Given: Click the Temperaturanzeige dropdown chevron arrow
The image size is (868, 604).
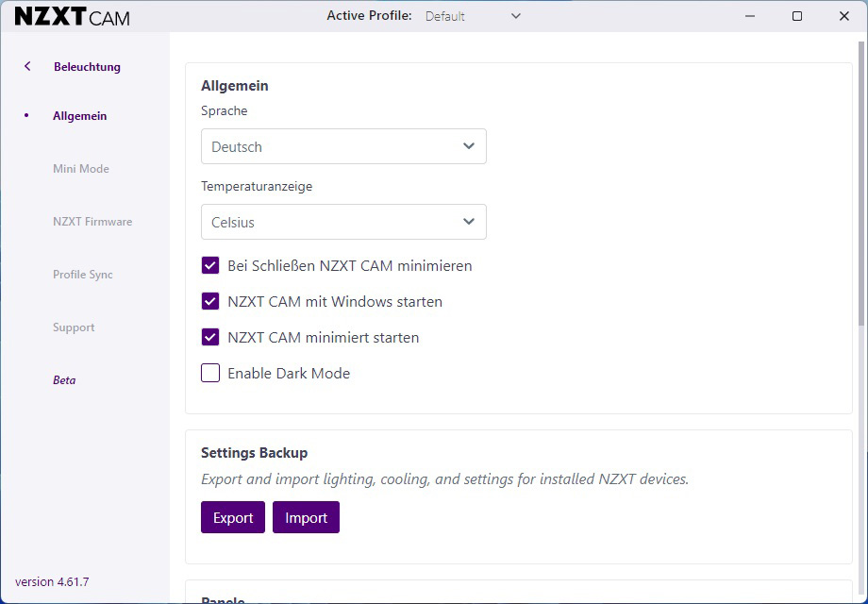Looking at the screenshot, I should [x=469, y=222].
